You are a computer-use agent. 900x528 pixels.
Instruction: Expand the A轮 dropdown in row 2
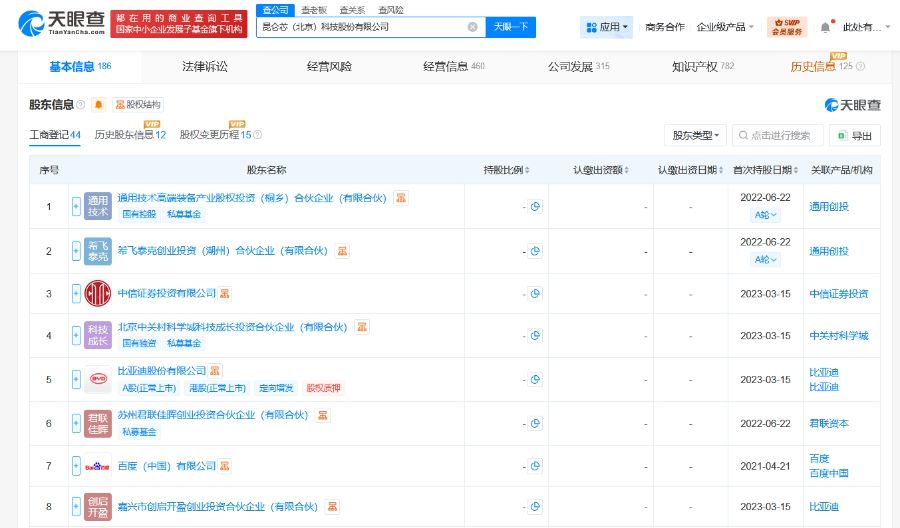[765, 260]
